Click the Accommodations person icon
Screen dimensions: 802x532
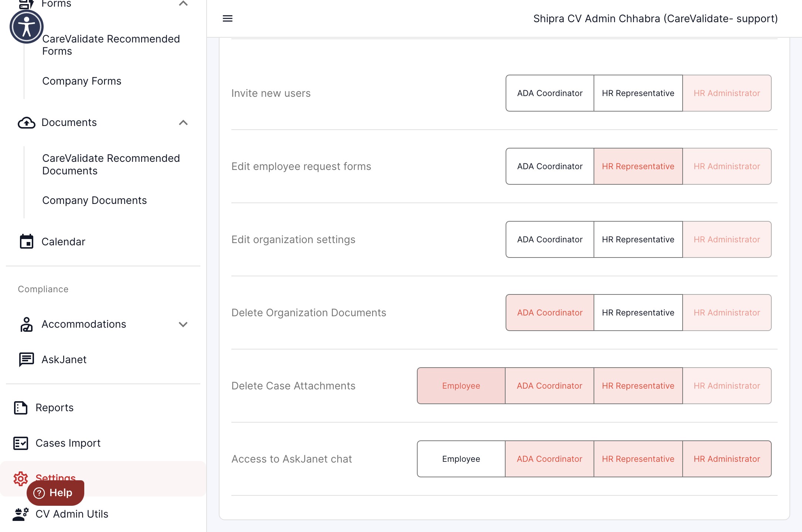click(26, 324)
